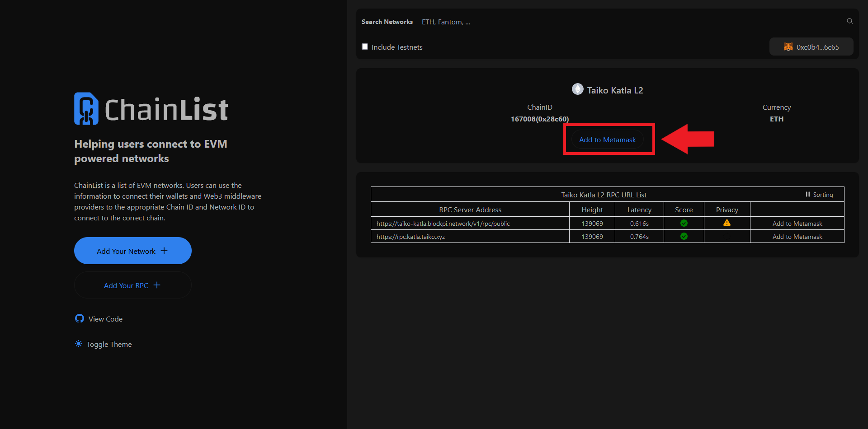868x429 pixels.
Task: Click green score checkmark for rpc.katla.taiko.xyz
Action: (684, 236)
